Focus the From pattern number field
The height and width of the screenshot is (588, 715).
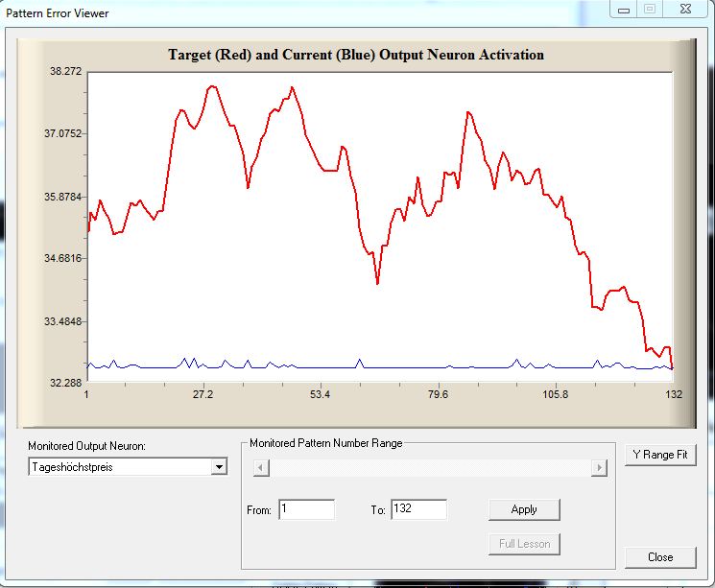click(x=306, y=509)
